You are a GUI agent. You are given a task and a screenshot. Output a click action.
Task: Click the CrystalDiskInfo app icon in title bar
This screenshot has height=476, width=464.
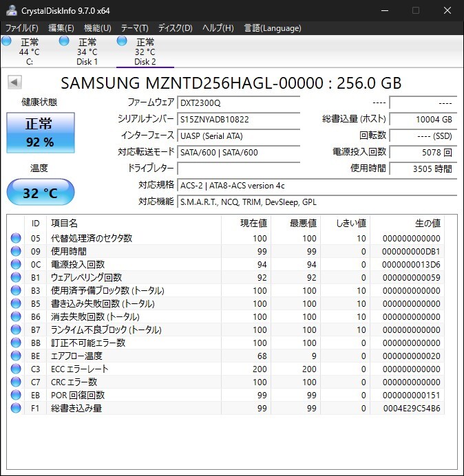click(x=11, y=10)
